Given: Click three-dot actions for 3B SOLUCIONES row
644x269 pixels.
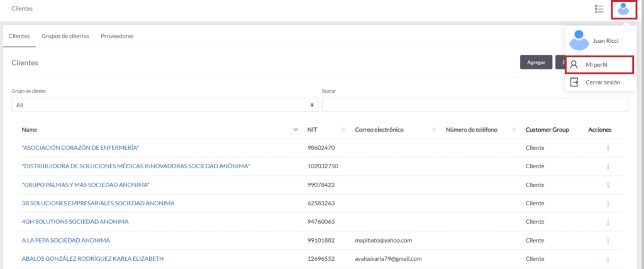Looking at the screenshot, I should click(608, 203).
